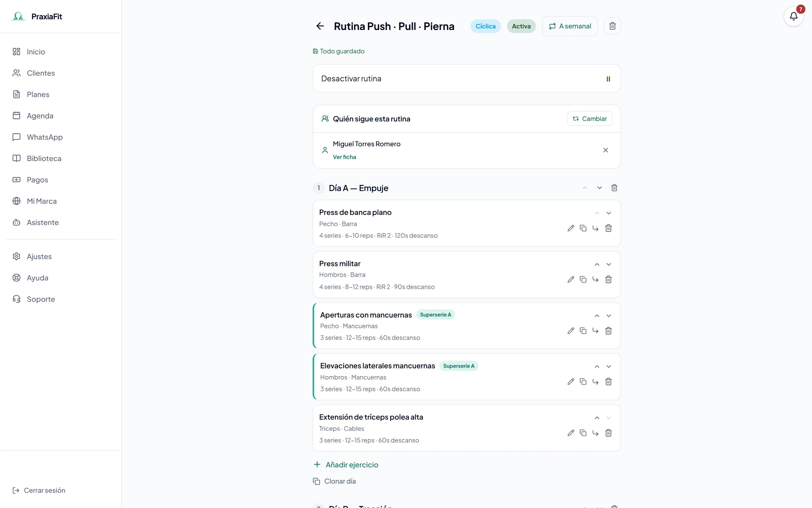Edit Extensión de tríceps polea alta
Screen dimensions: 812x508
pos(571,433)
